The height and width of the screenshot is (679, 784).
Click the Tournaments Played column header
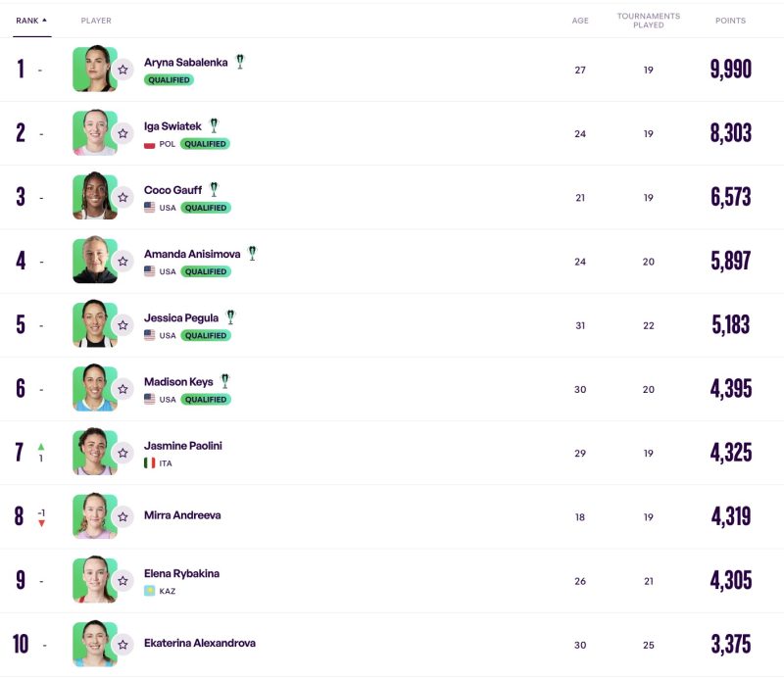[649, 21]
